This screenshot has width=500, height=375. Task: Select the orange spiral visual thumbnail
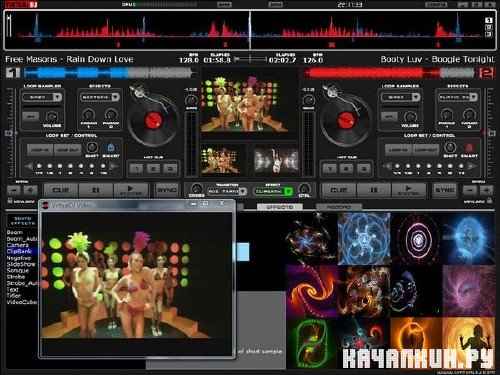point(312,291)
